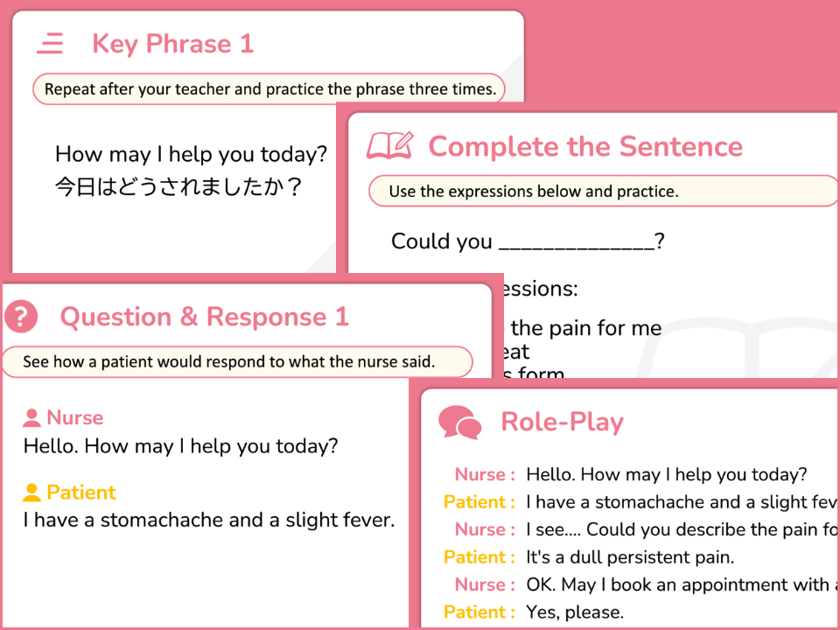Click the blank line after 'Could you'
This screenshot has height=630, width=840.
coord(576,242)
